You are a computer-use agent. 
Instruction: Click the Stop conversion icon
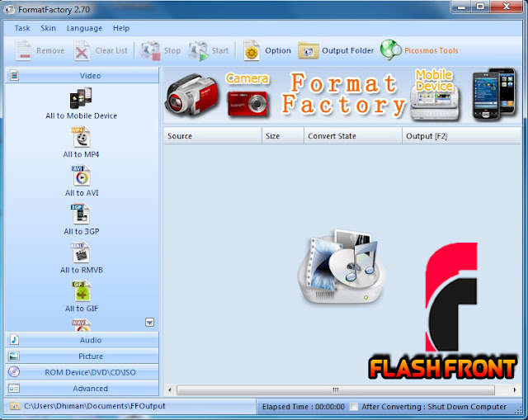pyautogui.click(x=150, y=51)
